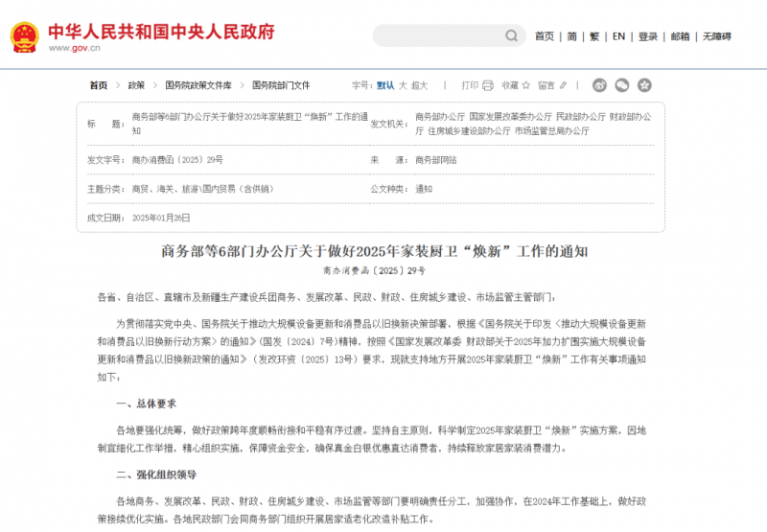The width and height of the screenshot is (767, 532).
Task: Share the page to Weibo
Action: 600,85
